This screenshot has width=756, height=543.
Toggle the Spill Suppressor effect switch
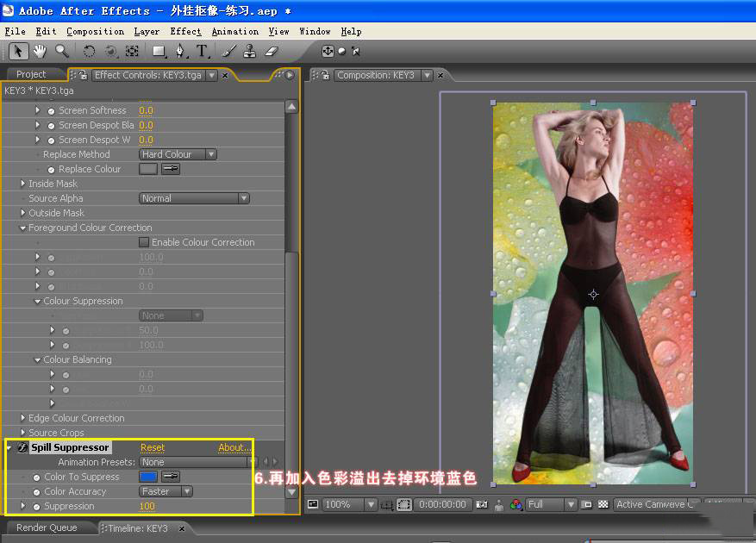pyautogui.click(x=22, y=447)
